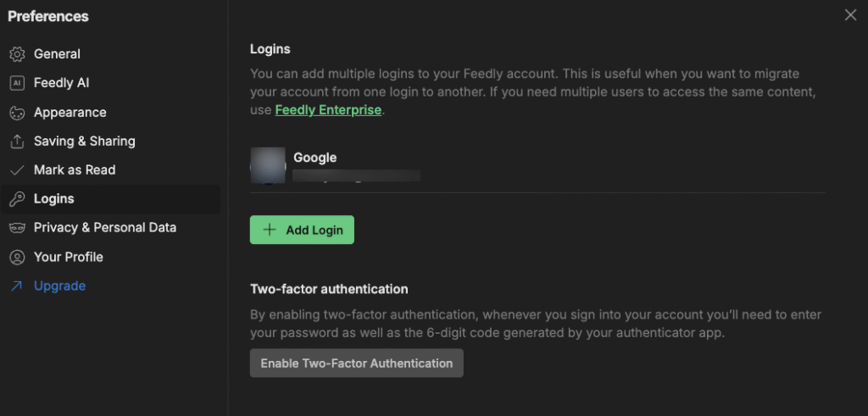The image size is (868, 416).
Task: Go to Your Profile page
Action: [x=69, y=257]
